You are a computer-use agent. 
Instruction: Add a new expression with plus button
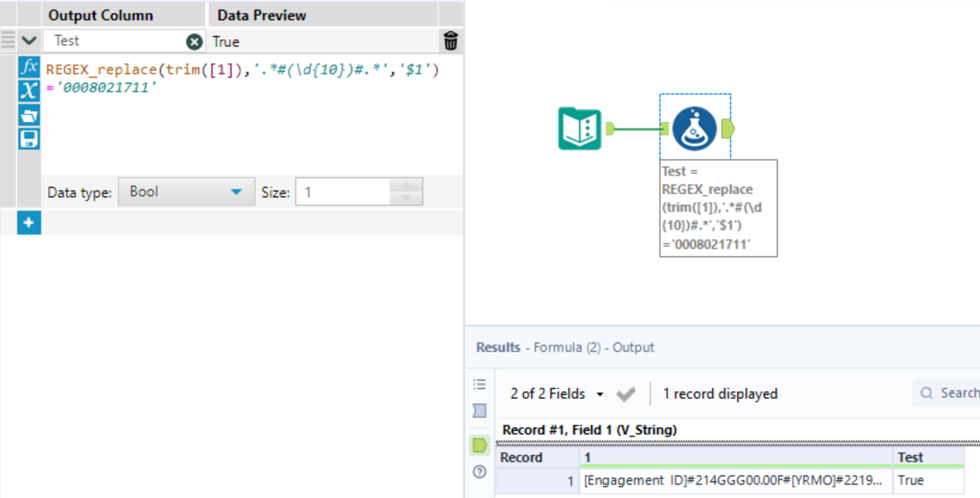click(x=29, y=223)
